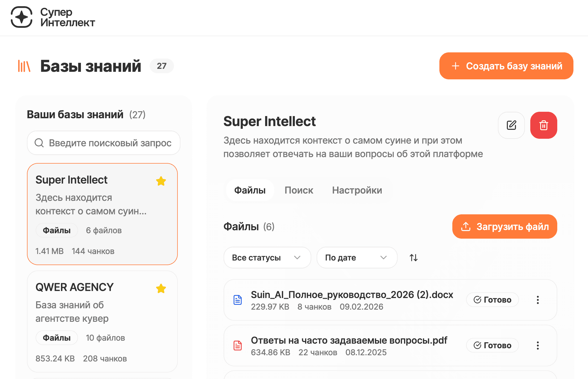Click the 208 чанков text
This screenshot has height=379, width=588.
pos(105,358)
